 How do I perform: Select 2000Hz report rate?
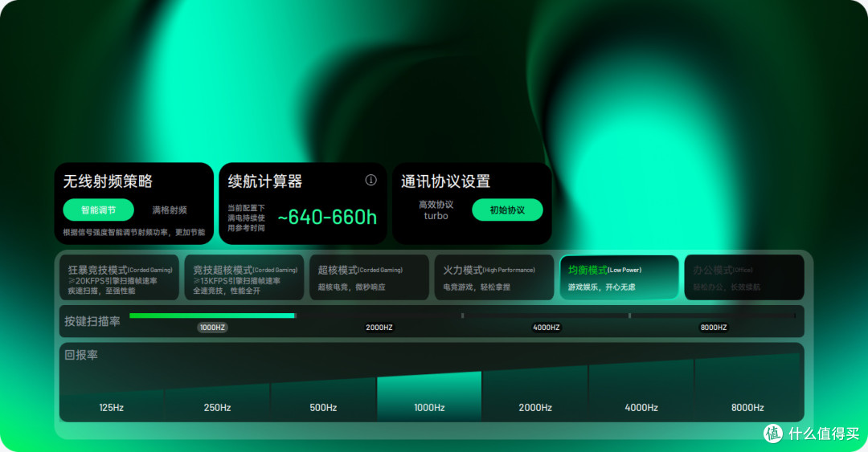click(x=535, y=394)
